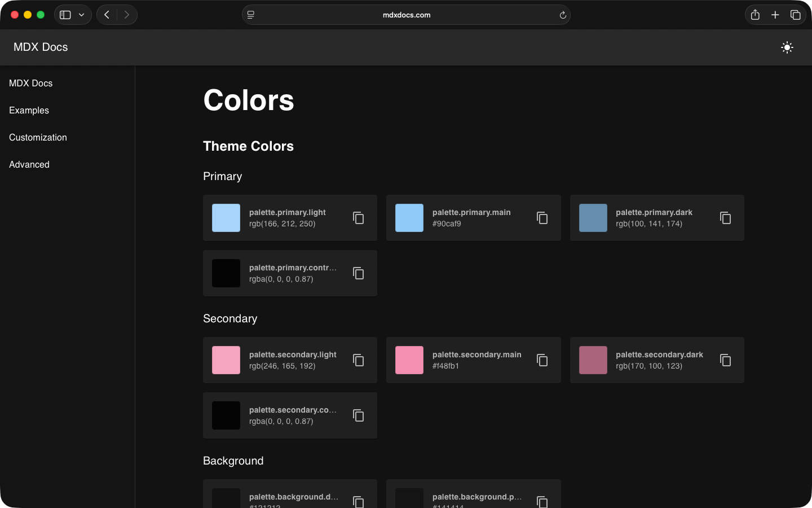Copy the palette.primary.light color value
The height and width of the screenshot is (508, 812).
coord(359,218)
